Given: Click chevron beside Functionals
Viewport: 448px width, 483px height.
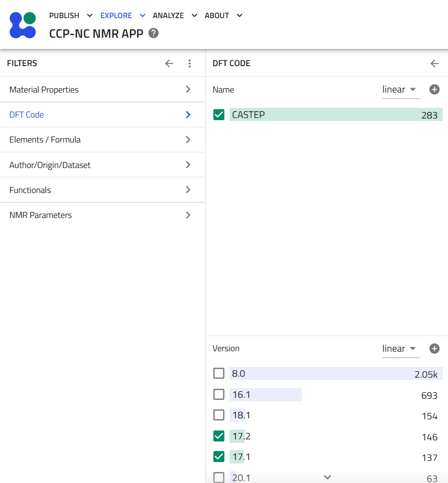Looking at the screenshot, I should 188,190.
